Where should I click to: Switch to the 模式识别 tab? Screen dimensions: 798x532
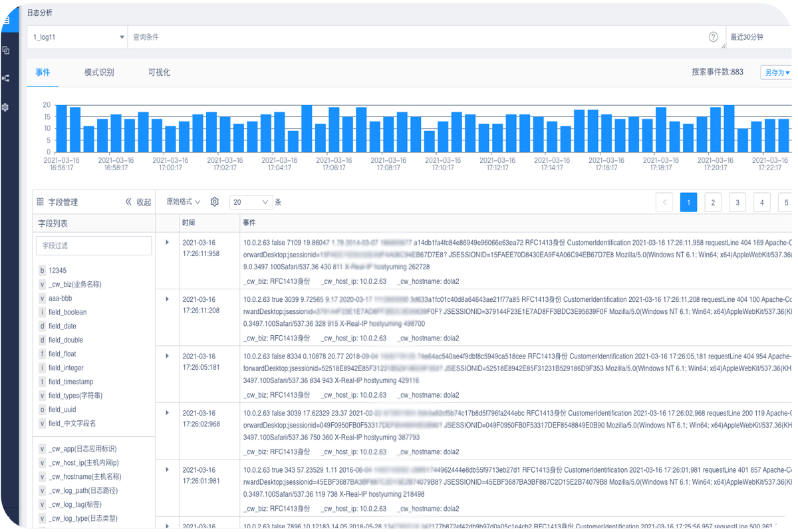[99, 72]
